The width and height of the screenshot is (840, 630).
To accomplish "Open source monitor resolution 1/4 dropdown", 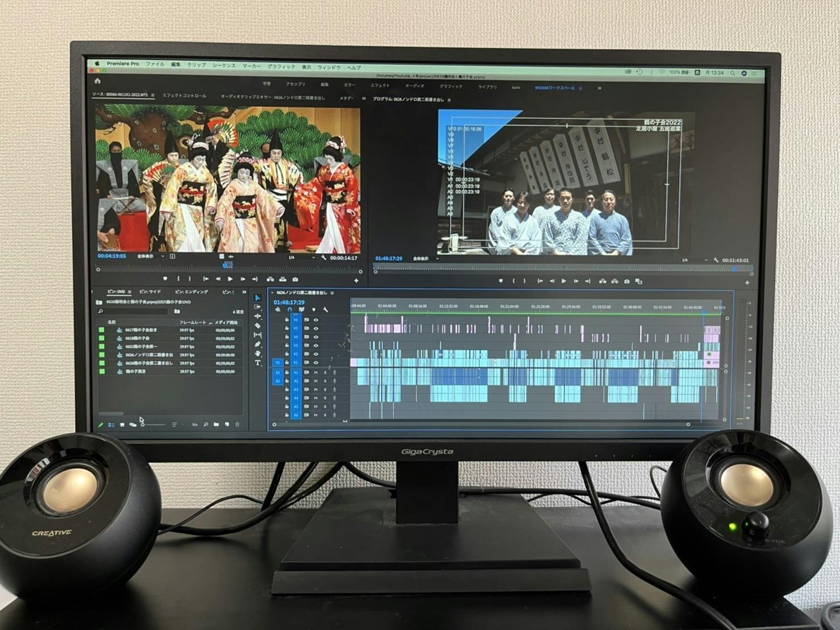I will coord(301,258).
